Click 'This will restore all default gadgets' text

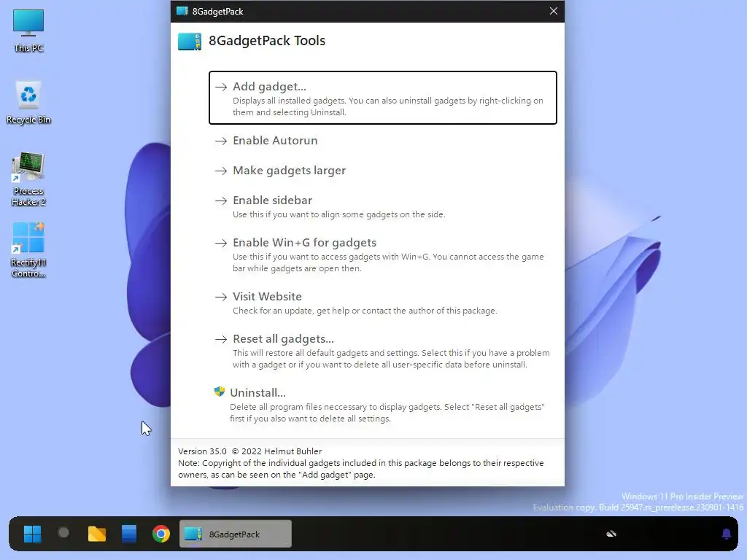[x=391, y=359]
